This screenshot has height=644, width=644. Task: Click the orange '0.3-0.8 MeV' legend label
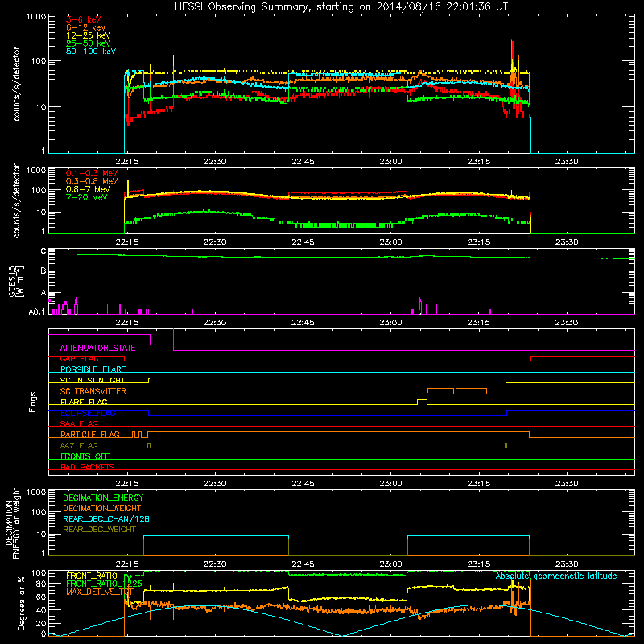[92, 181]
